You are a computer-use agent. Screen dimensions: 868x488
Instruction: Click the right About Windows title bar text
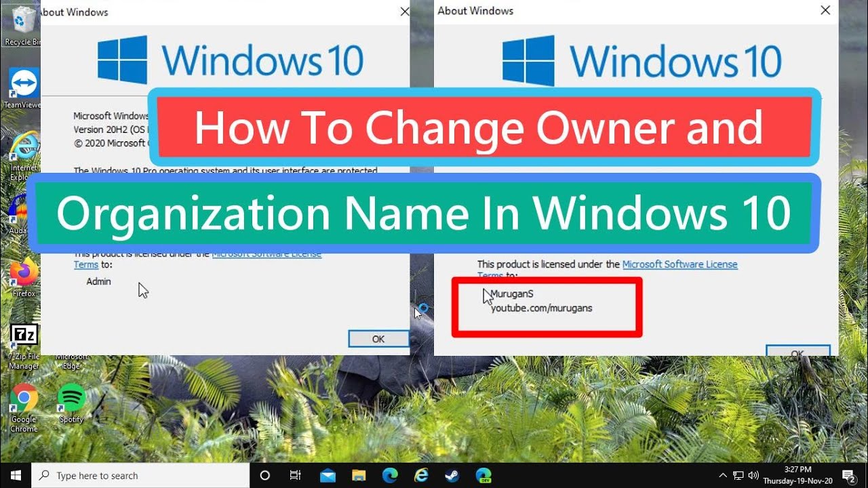475,11
